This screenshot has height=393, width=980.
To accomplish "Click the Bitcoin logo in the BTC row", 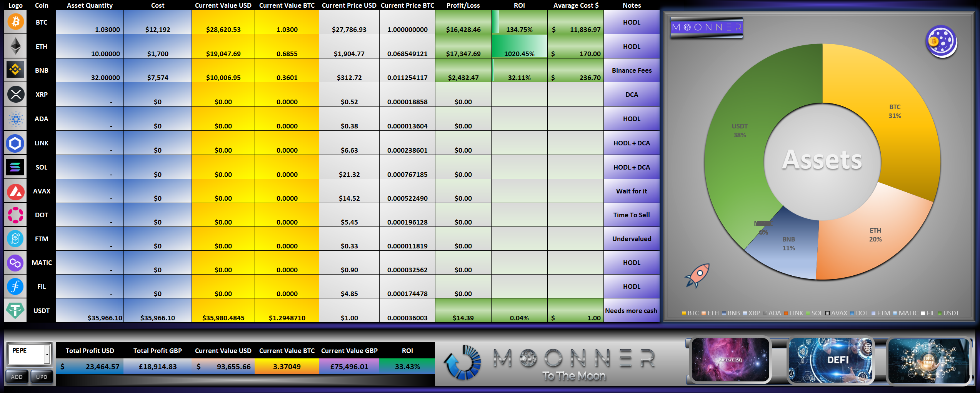I will click(15, 22).
